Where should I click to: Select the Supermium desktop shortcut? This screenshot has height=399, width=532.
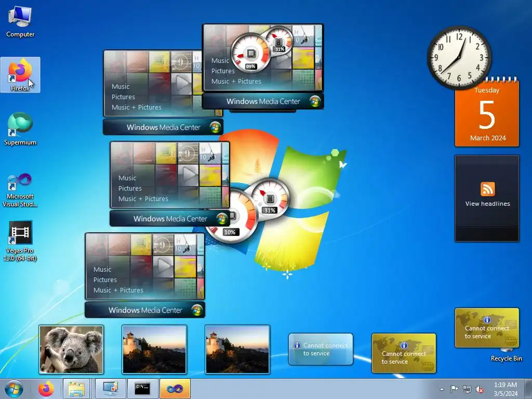pyautogui.click(x=20, y=129)
